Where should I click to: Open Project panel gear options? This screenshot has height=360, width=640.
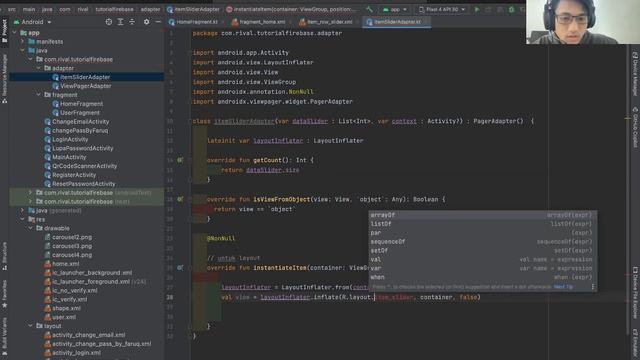(x=147, y=22)
